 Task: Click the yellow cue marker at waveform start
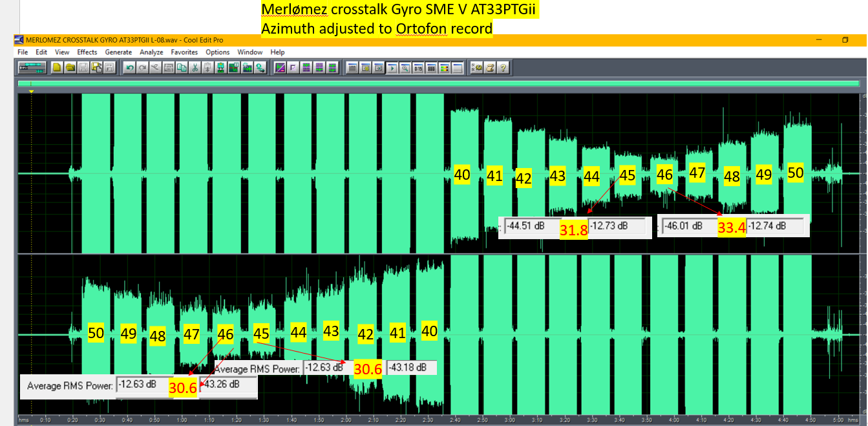[30, 91]
